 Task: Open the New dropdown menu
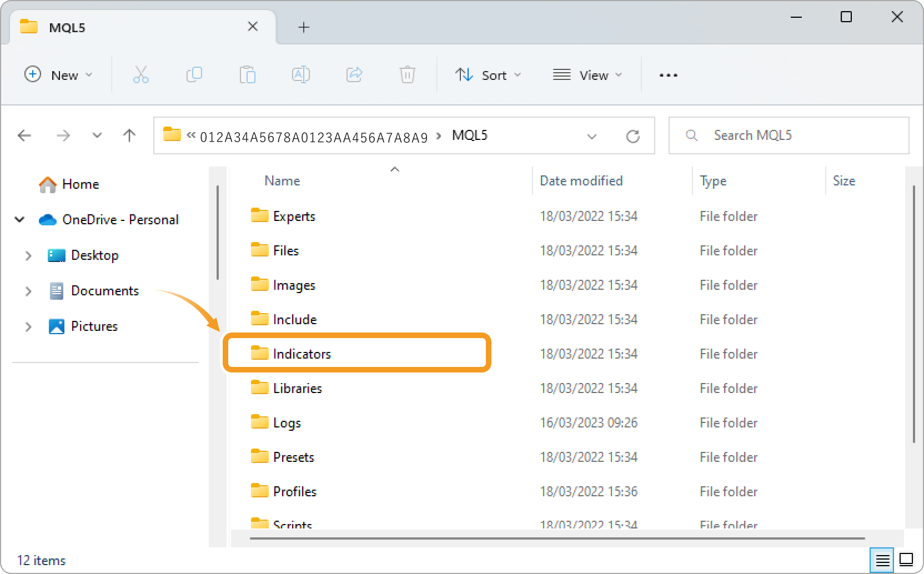[x=58, y=75]
